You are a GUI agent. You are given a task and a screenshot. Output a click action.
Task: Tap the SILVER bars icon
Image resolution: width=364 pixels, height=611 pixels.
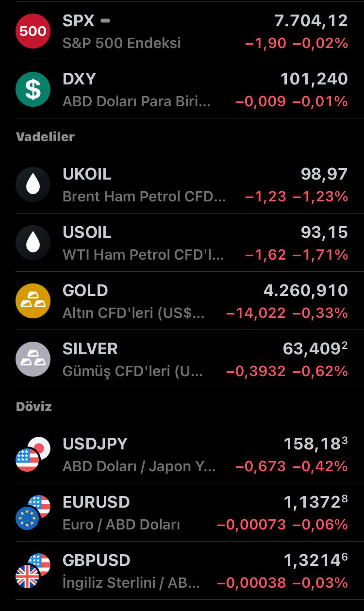coord(33,359)
